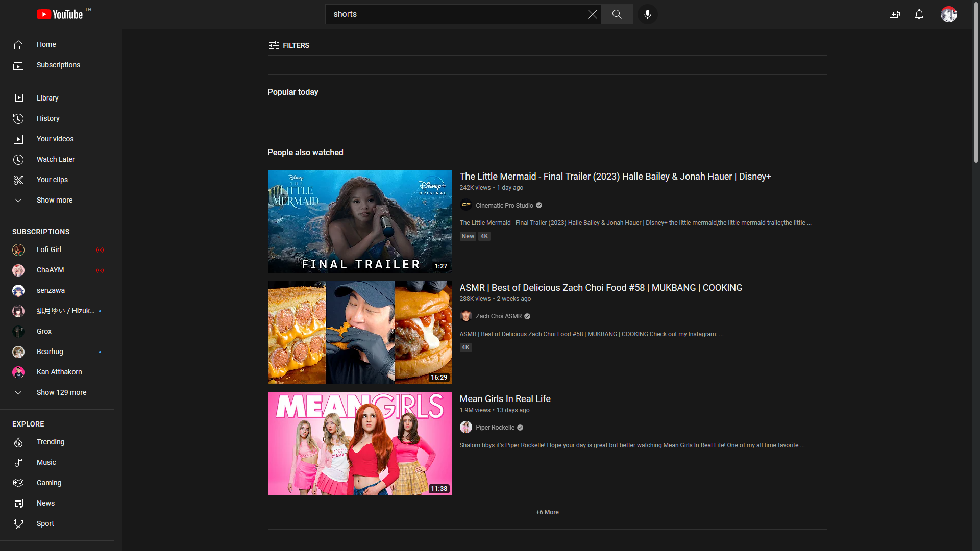Screen dimensions: 980x551
Task: Click Zach Choi ASMR channel avatar
Action: [466, 316]
